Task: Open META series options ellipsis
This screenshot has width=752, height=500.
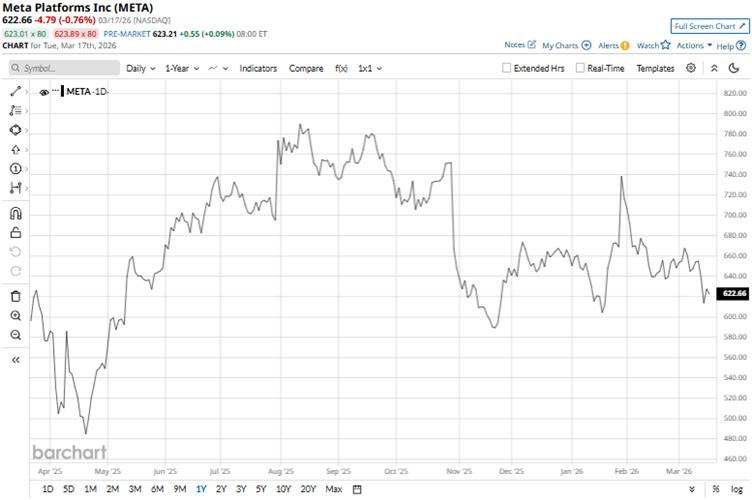Action: (56, 90)
